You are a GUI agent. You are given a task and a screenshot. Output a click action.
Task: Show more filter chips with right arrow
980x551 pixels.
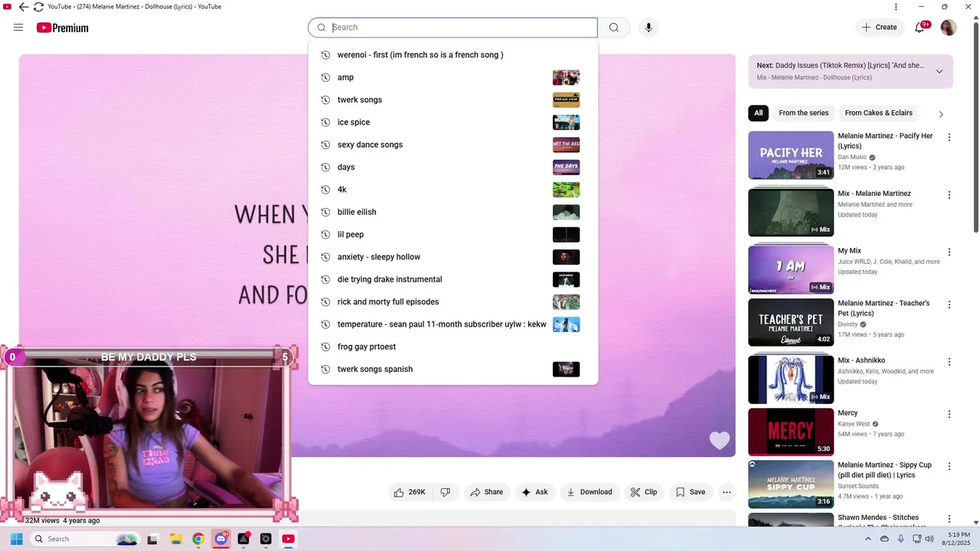941,114
